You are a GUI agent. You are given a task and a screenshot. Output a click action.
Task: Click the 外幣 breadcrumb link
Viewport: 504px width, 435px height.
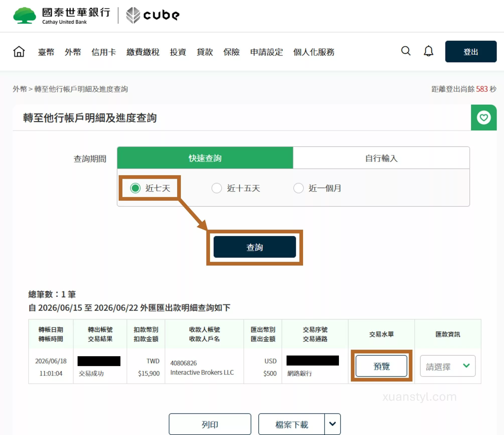point(20,89)
